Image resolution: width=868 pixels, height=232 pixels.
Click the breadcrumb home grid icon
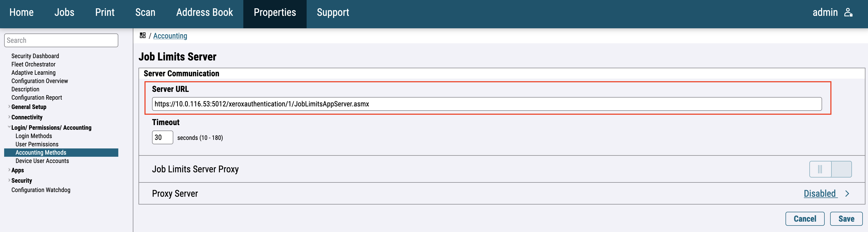(142, 35)
